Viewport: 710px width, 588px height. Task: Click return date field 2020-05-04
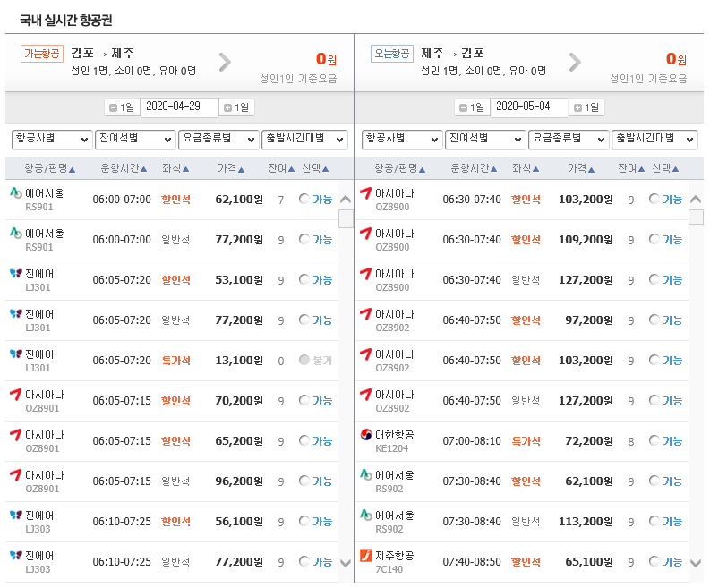[529, 107]
